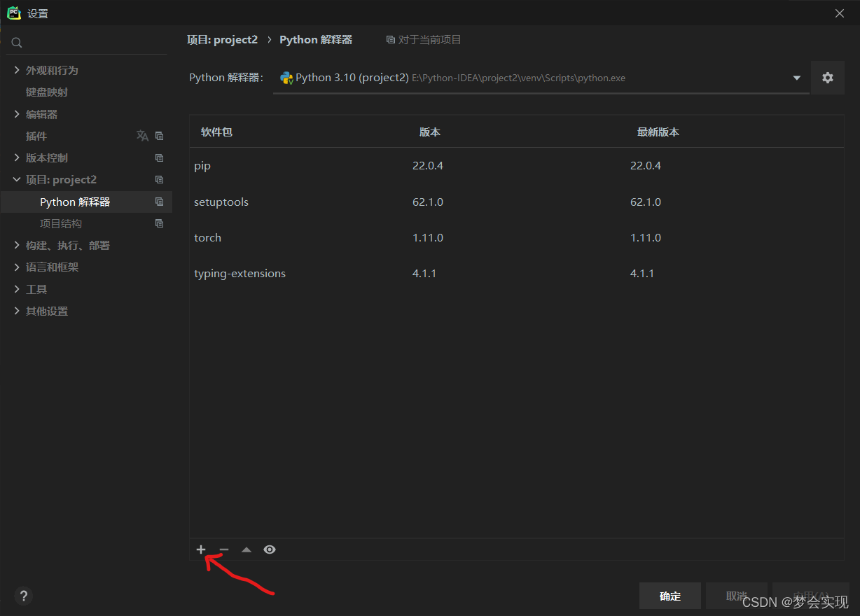
Task: Click the help question mark icon
Action: [23, 596]
